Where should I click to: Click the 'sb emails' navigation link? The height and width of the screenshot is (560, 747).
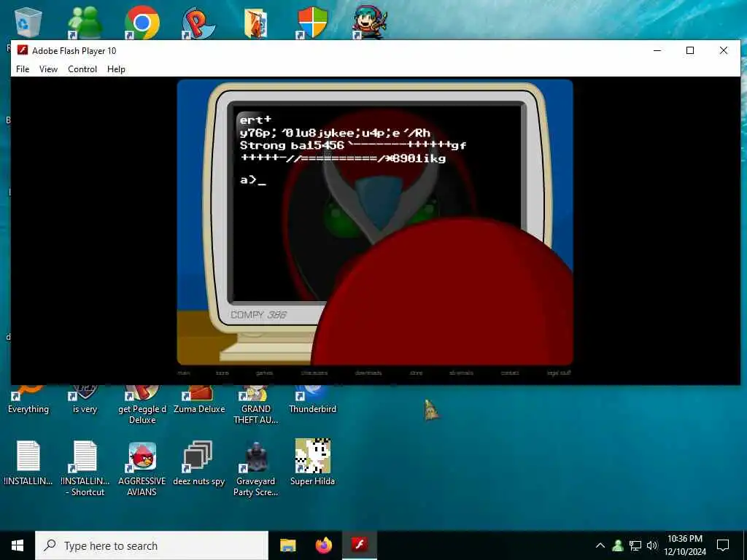(461, 373)
